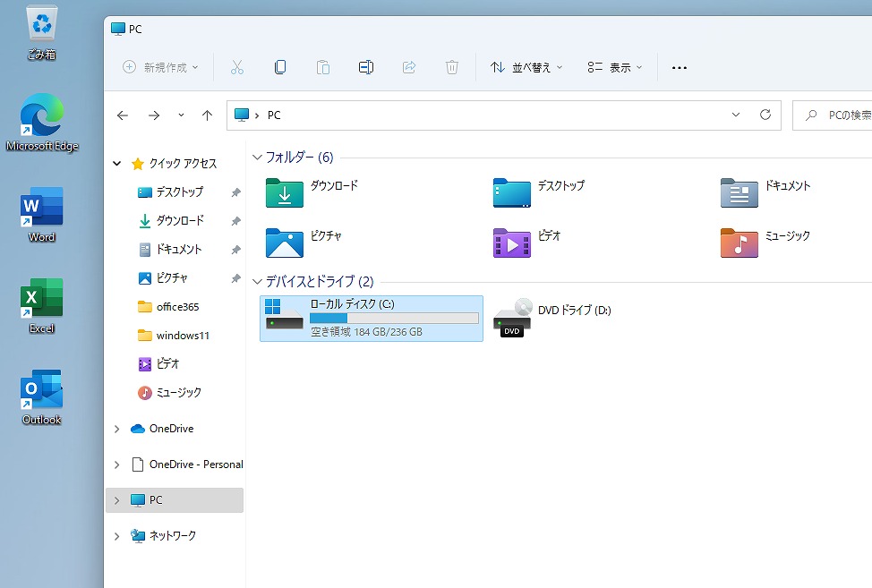Select the デスクトップ folder in main pane

538,192
